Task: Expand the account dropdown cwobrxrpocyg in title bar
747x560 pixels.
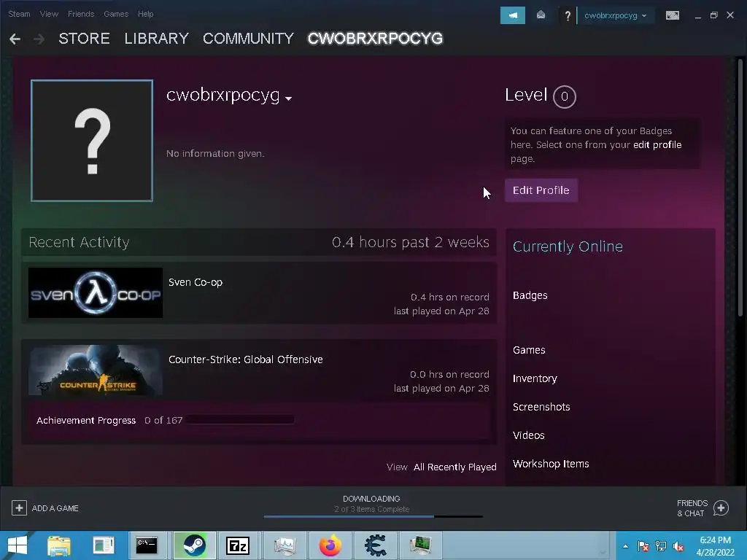Action: (615, 15)
